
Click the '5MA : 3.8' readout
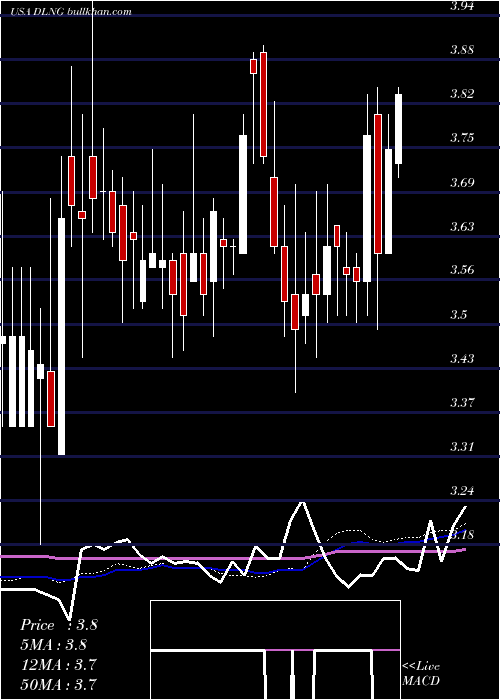[x=54, y=645]
